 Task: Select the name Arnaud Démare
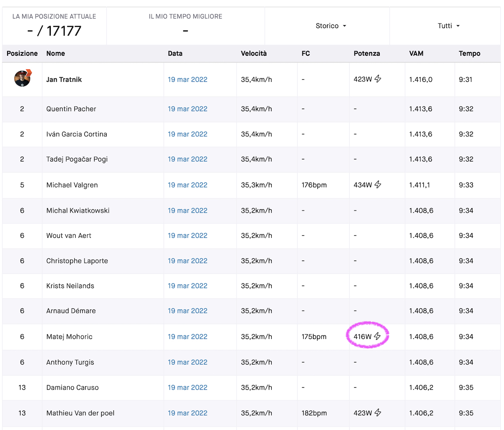71,311
